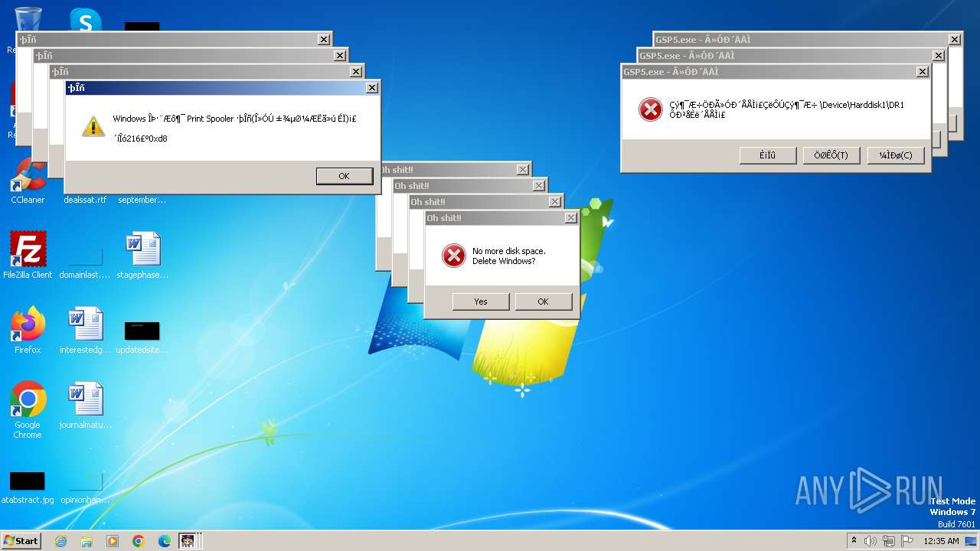Select the interestedg Word document icon
Viewport: 980px width, 551px height.
[x=85, y=330]
